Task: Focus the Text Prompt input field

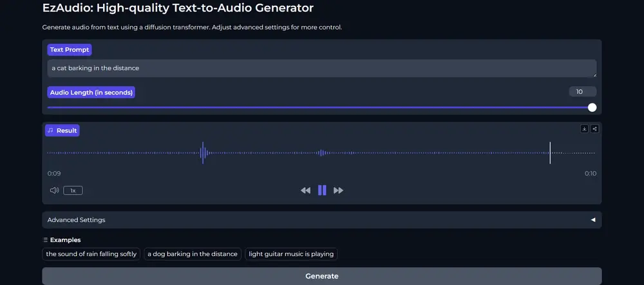Action: click(322, 68)
